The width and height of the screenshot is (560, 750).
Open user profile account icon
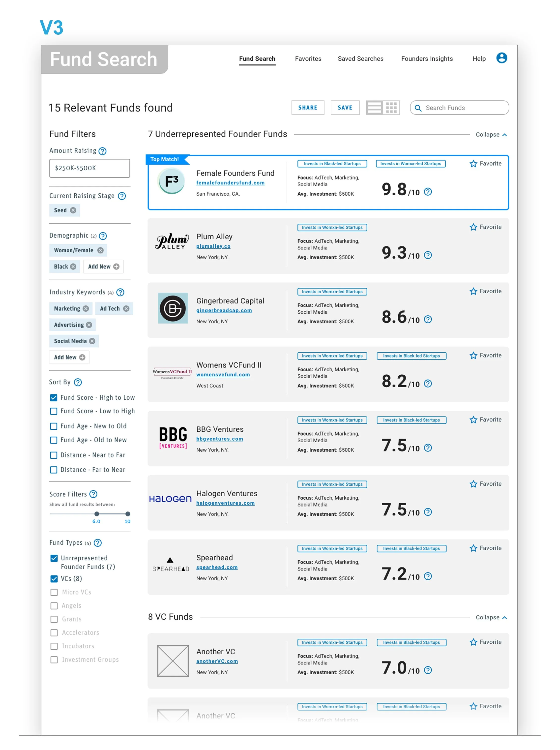(x=501, y=58)
